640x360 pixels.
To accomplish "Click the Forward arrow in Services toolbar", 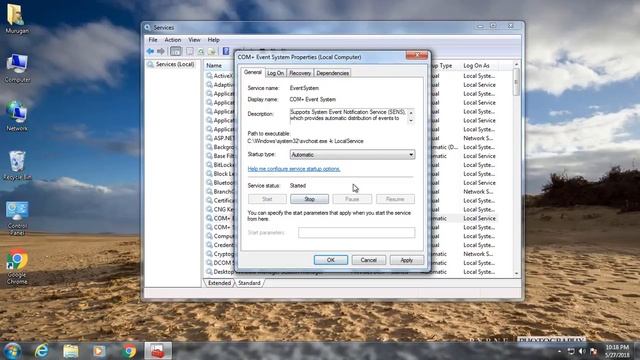I will coord(161,51).
